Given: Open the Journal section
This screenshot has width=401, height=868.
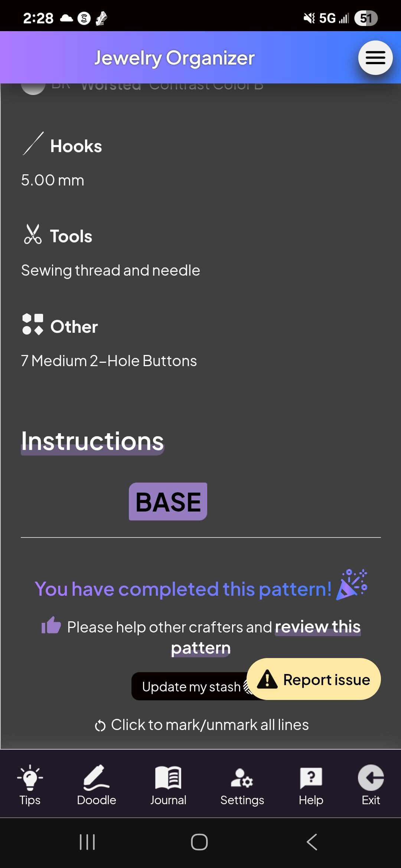Looking at the screenshot, I should click(x=168, y=785).
